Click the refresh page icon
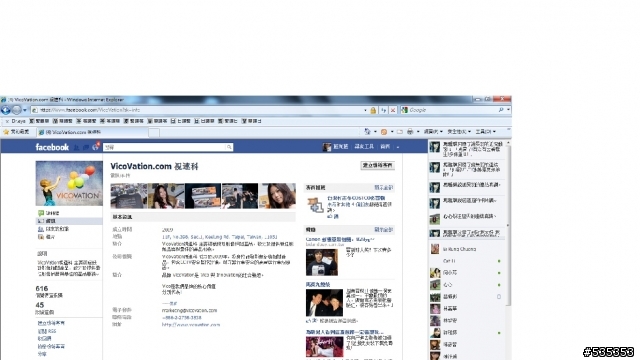640x360 pixels. coord(383,110)
